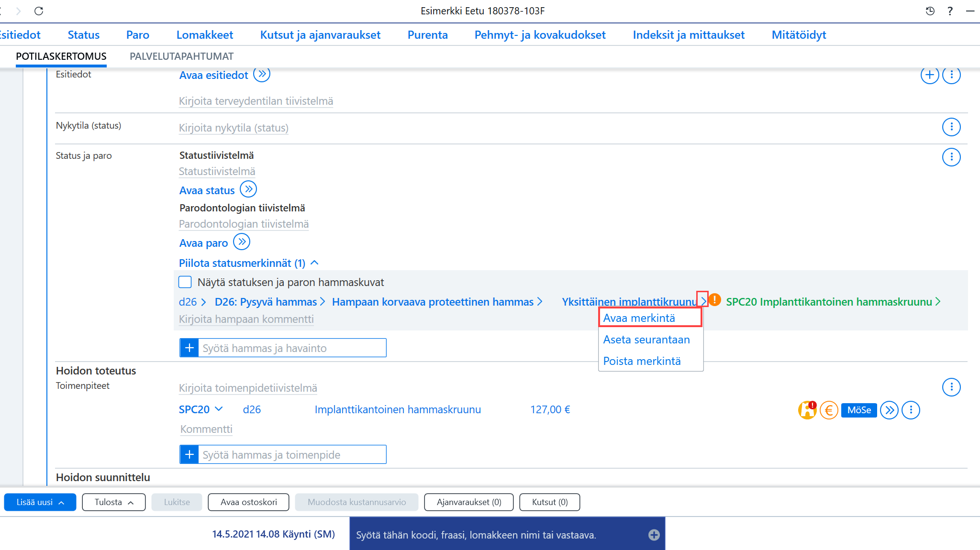
Task: Open Kutsut ja ajanvaraukset top menu
Action: pos(320,35)
